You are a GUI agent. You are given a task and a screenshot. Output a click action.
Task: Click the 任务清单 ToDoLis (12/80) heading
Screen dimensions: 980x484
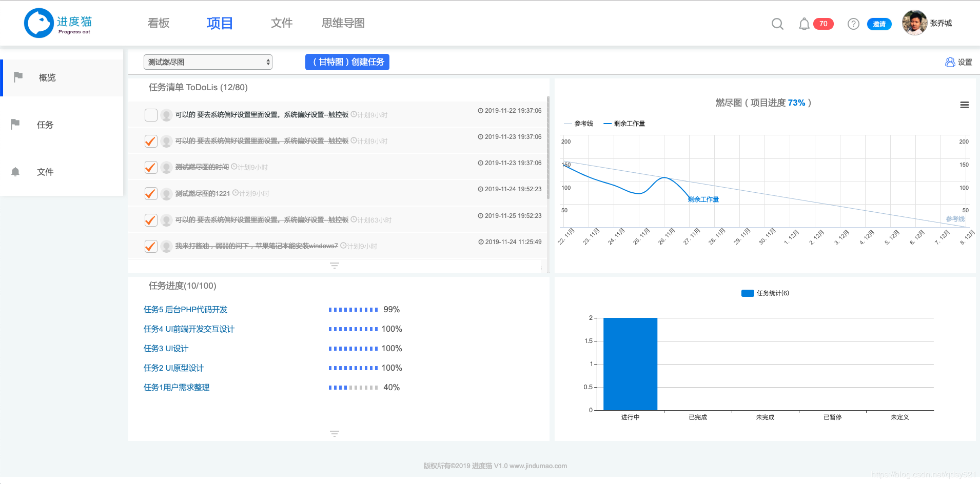[x=198, y=87]
